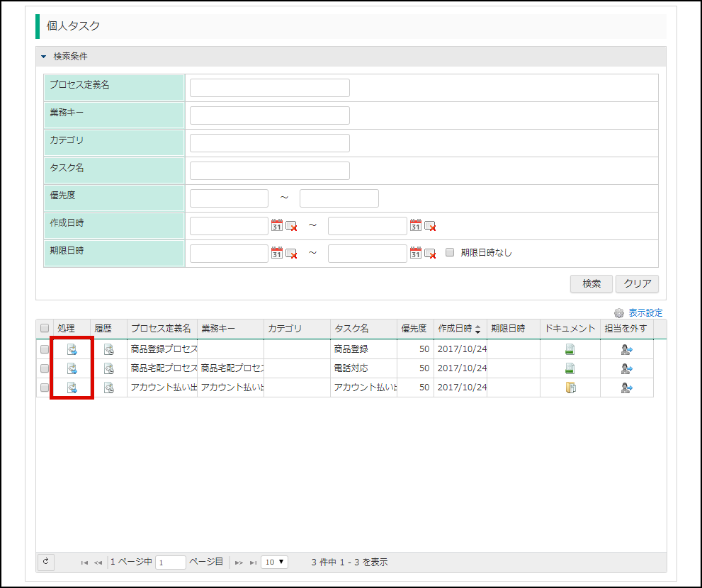The height and width of the screenshot is (588, 702).
Task: Enable the 期限日時なし checkbox
Action: pyautogui.click(x=450, y=252)
